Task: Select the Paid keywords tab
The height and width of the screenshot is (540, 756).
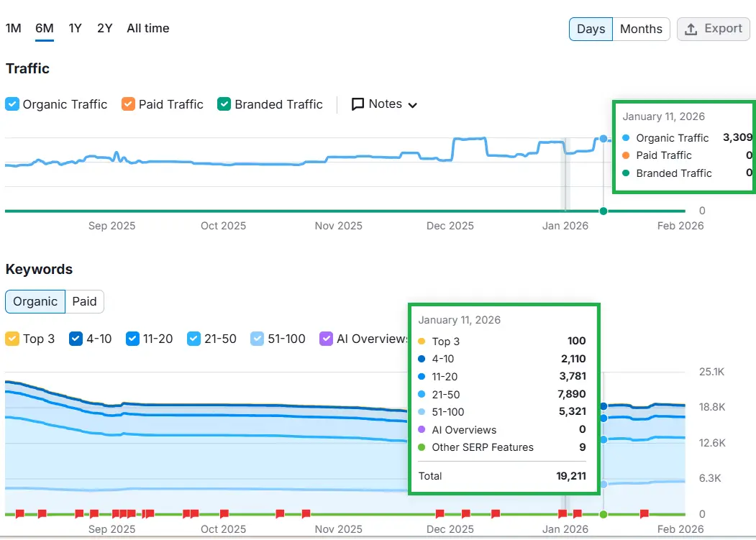Action: point(84,301)
